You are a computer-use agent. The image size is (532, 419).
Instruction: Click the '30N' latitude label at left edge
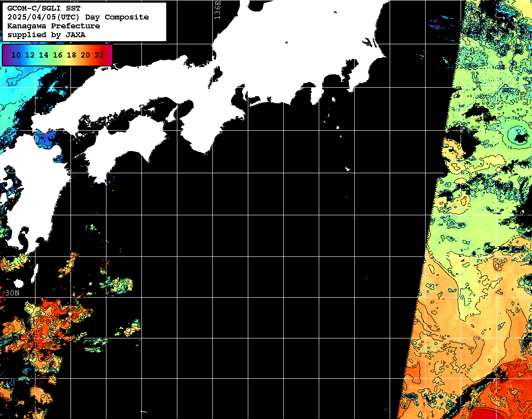(x=13, y=293)
